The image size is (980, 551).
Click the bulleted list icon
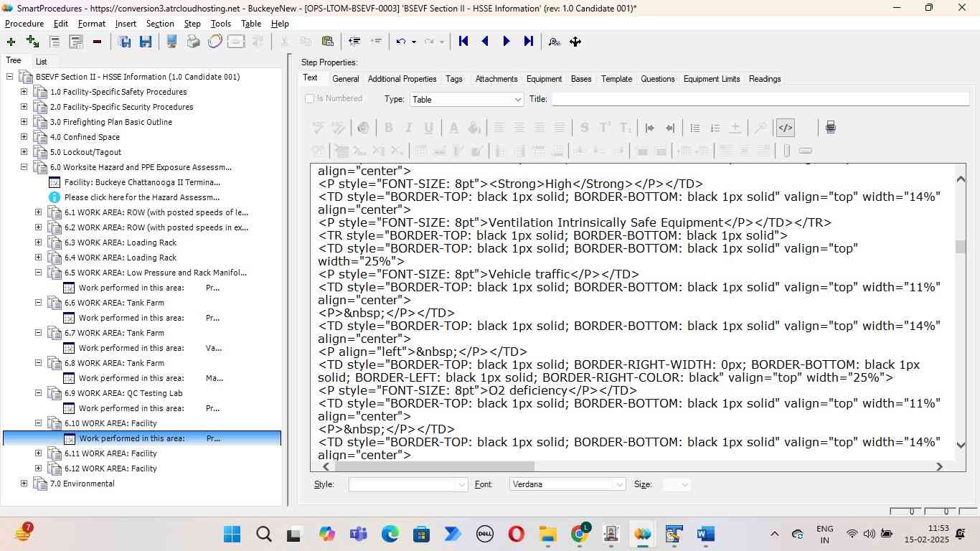[694, 128]
